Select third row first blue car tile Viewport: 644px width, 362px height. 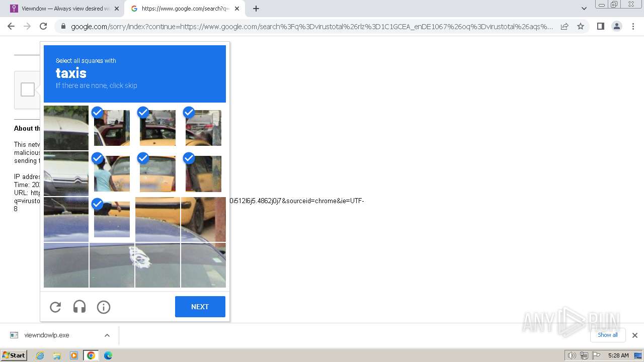click(x=66, y=219)
